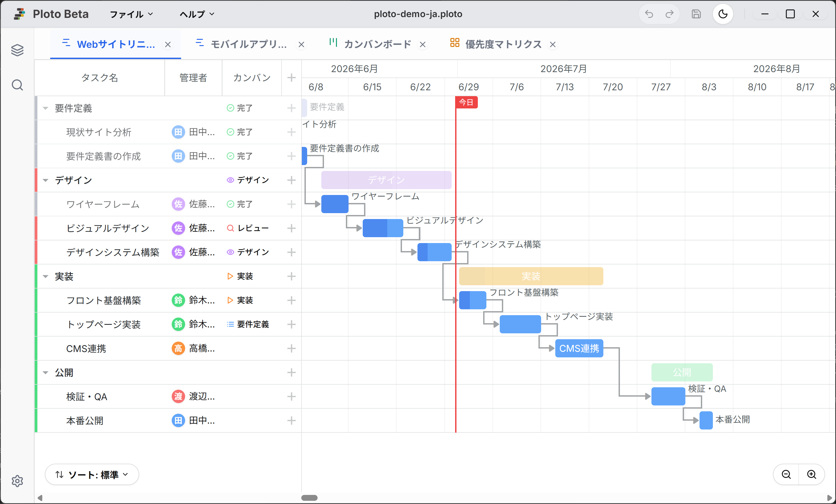Click scrollbar left arrow
Viewport: 836px width, 504px height.
40,498
